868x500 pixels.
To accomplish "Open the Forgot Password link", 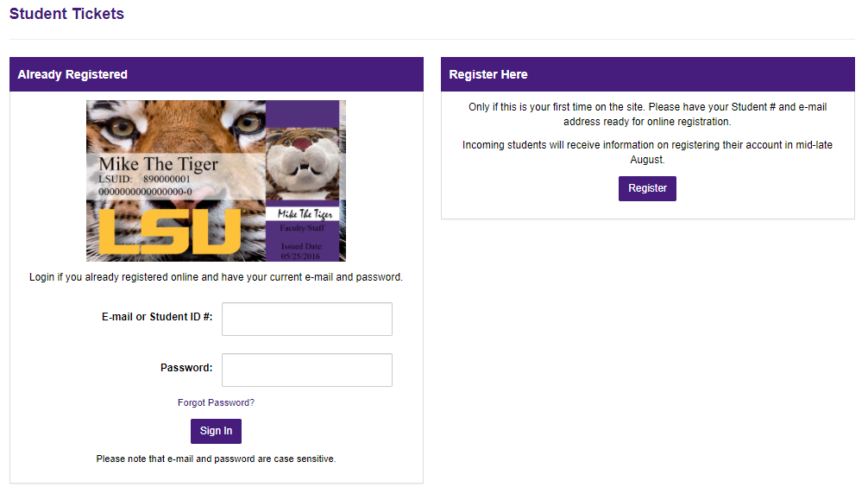I will pyautogui.click(x=216, y=402).
